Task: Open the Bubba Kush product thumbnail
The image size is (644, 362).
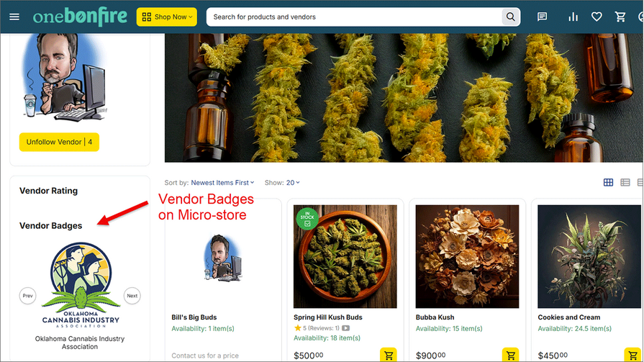Action: pyautogui.click(x=467, y=256)
